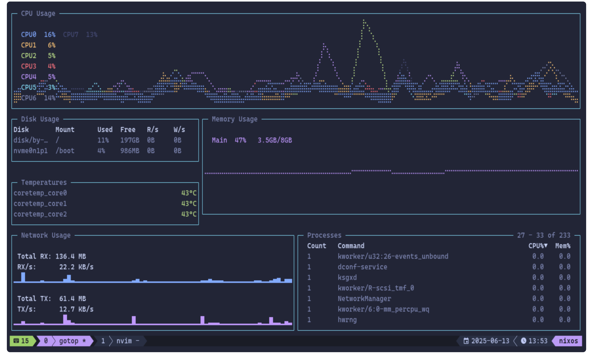This screenshot has width=593, height=364.
Task: Click the Used column header in Disk Usage
Action: [105, 129]
